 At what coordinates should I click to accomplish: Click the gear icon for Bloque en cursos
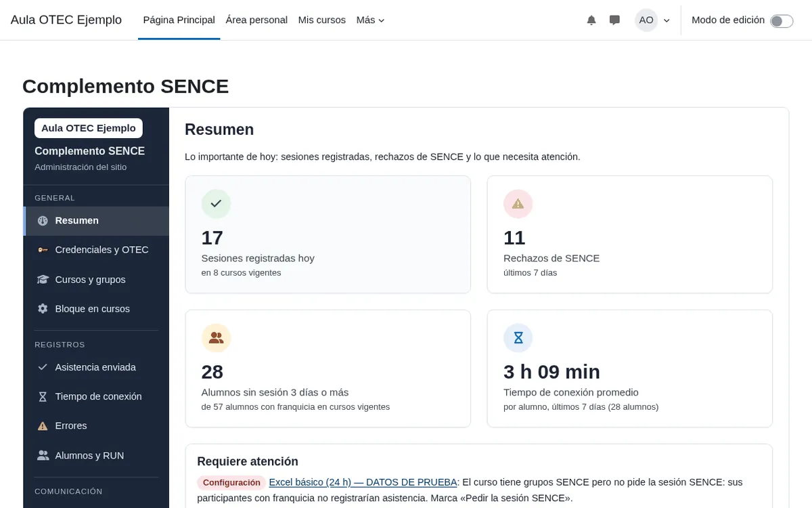pos(43,309)
